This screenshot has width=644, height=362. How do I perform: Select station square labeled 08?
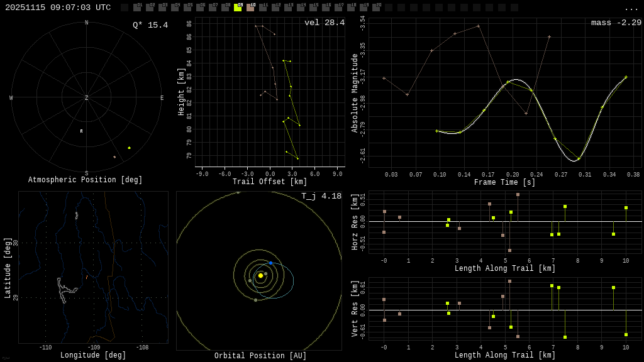pos(225,8)
